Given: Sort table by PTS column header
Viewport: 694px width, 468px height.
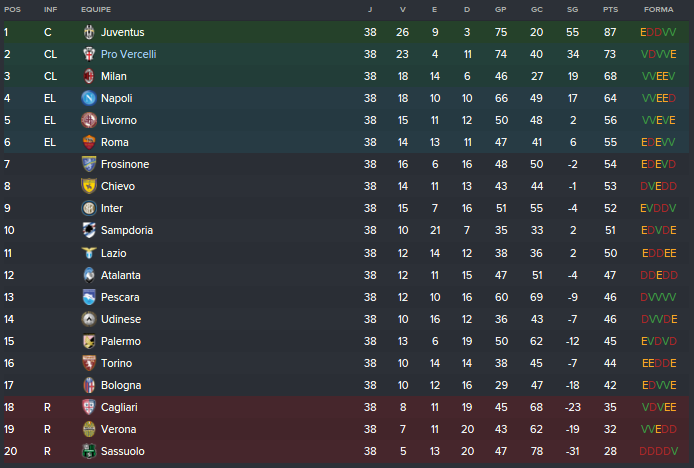Looking at the screenshot, I should tap(610, 9).
